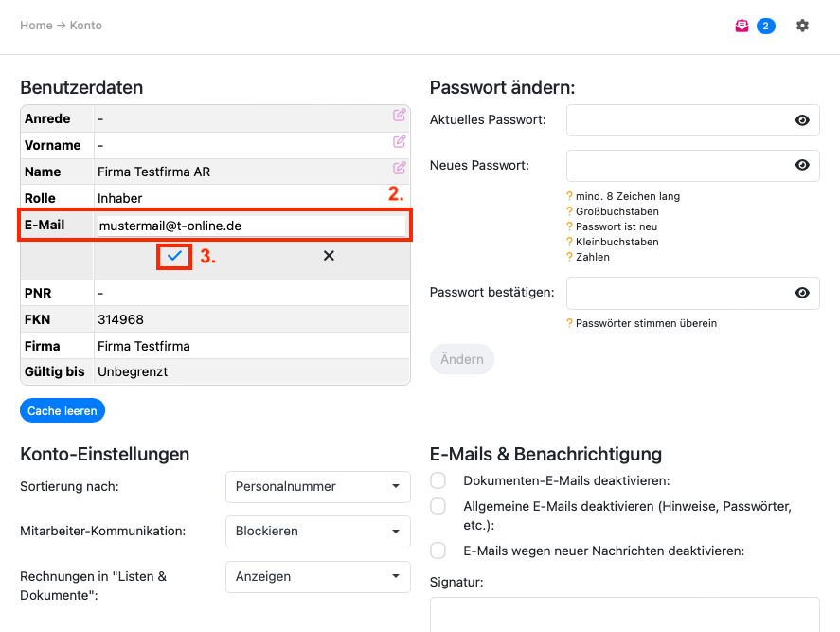
Task: Edit the Anrede field pencil icon
Action: 400,115
